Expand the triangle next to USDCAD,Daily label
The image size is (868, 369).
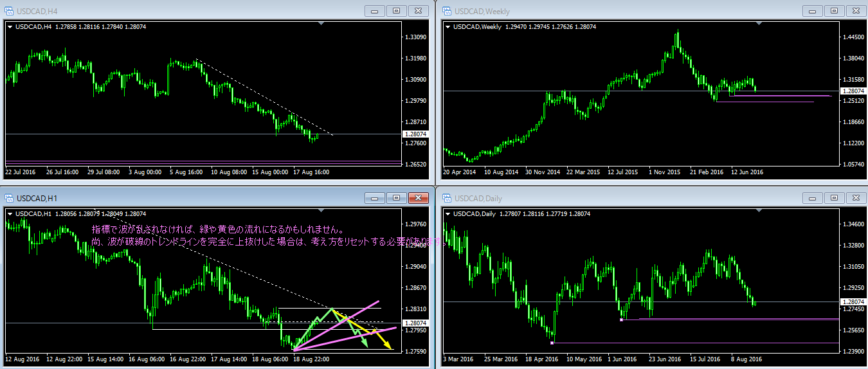(448, 213)
